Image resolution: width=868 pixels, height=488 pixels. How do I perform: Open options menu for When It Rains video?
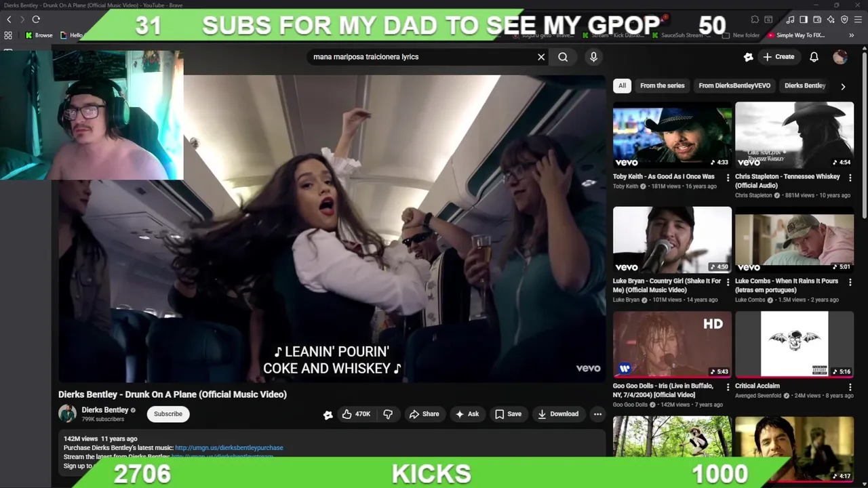coord(850,282)
